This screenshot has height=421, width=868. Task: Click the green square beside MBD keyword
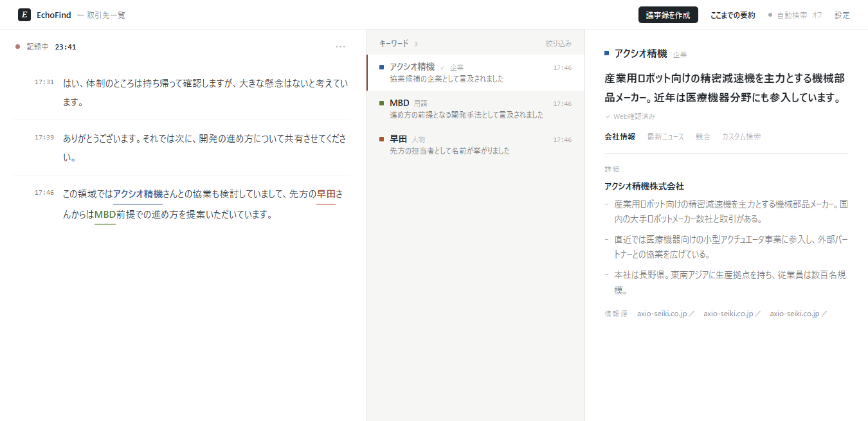click(x=382, y=103)
